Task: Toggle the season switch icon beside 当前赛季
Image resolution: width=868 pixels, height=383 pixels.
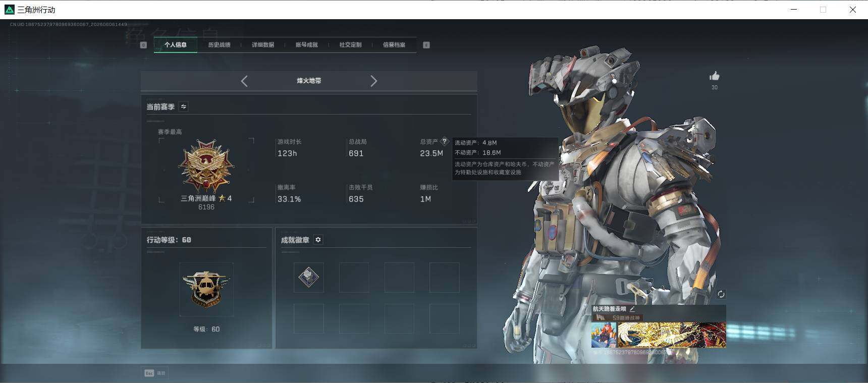Action: [x=184, y=106]
